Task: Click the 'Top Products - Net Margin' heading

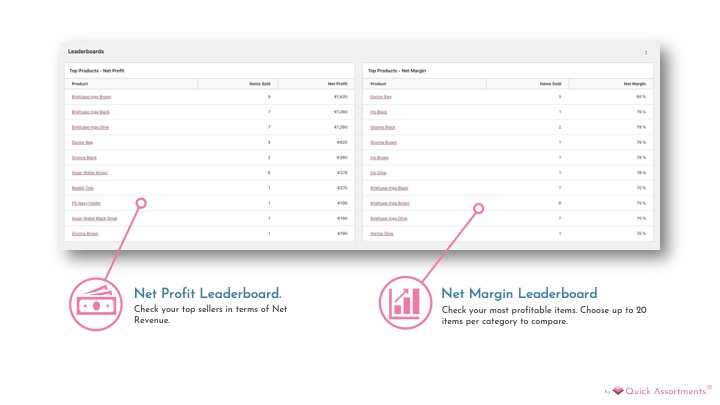Action: (x=397, y=71)
